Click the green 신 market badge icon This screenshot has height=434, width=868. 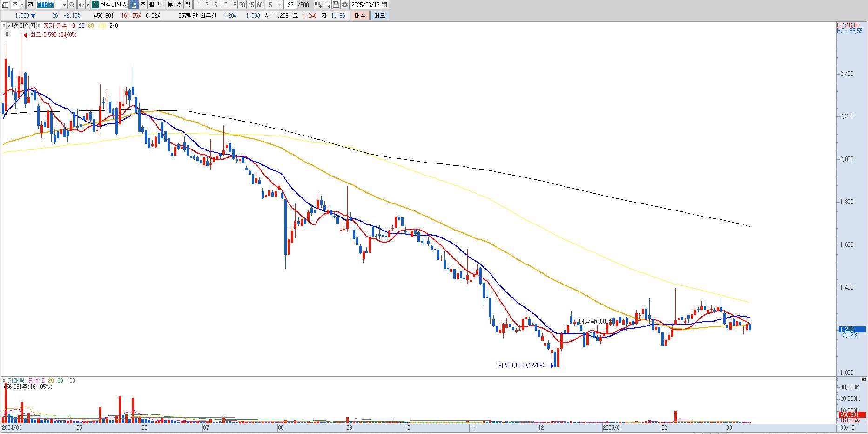95,5
